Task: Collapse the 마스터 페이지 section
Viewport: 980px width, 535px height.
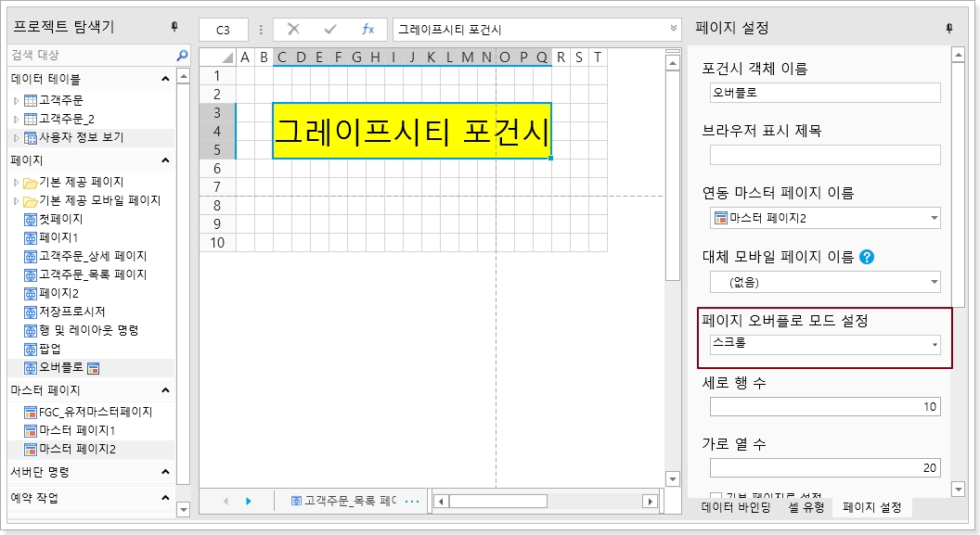Action: click(166, 390)
